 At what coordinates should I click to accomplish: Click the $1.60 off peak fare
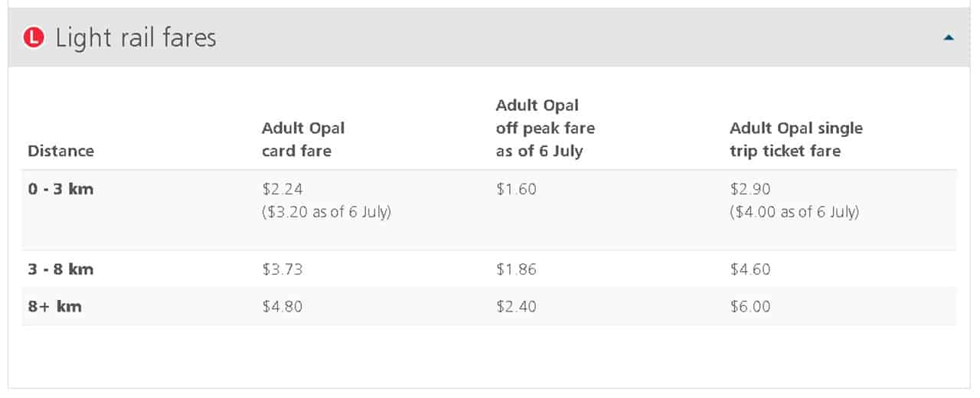(x=516, y=188)
